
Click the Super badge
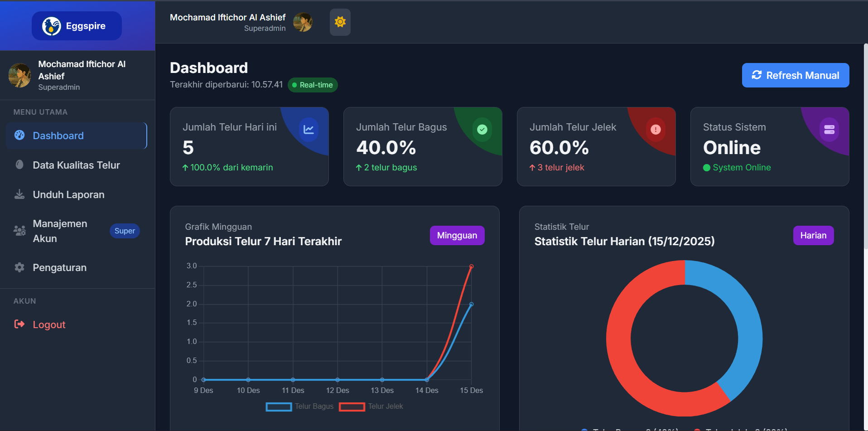click(x=125, y=231)
